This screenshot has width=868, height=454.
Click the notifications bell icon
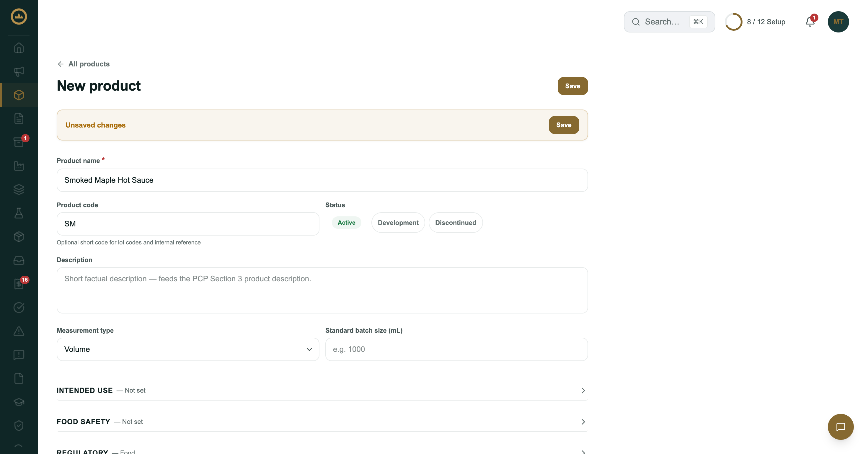(x=810, y=22)
